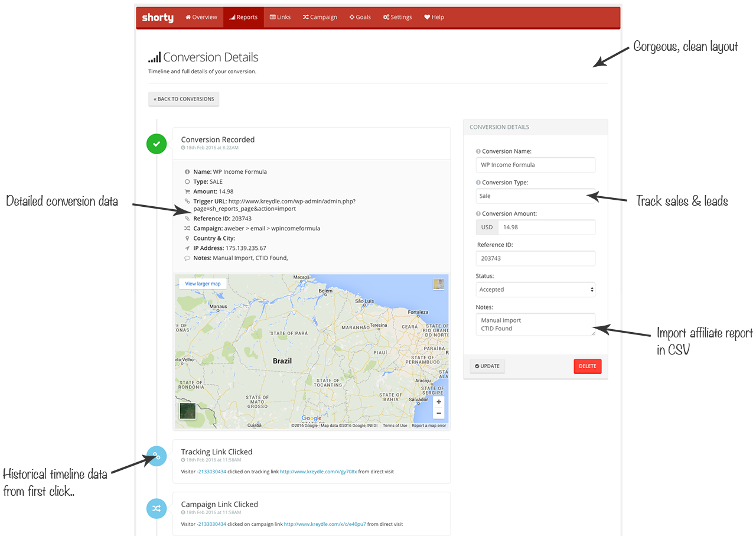Click the Notes textarea in sidebar
Image resolution: width=756 pixels, height=536 pixels.
pos(536,324)
